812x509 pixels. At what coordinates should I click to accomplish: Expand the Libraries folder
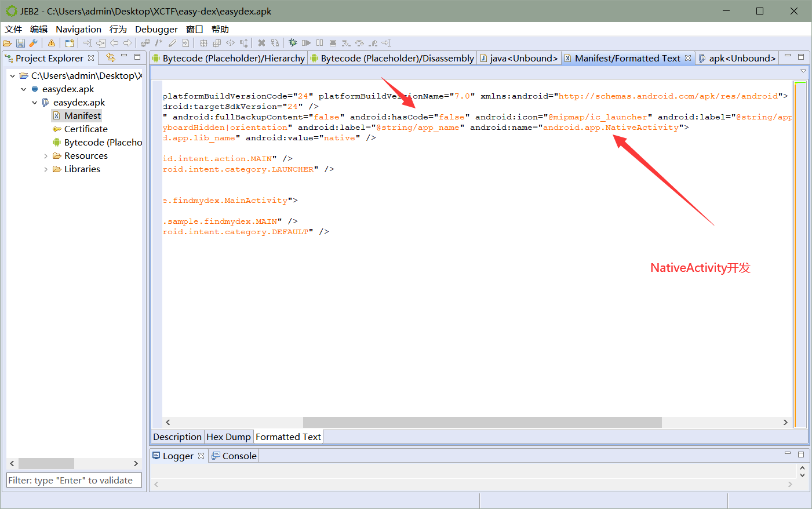[x=46, y=169]
